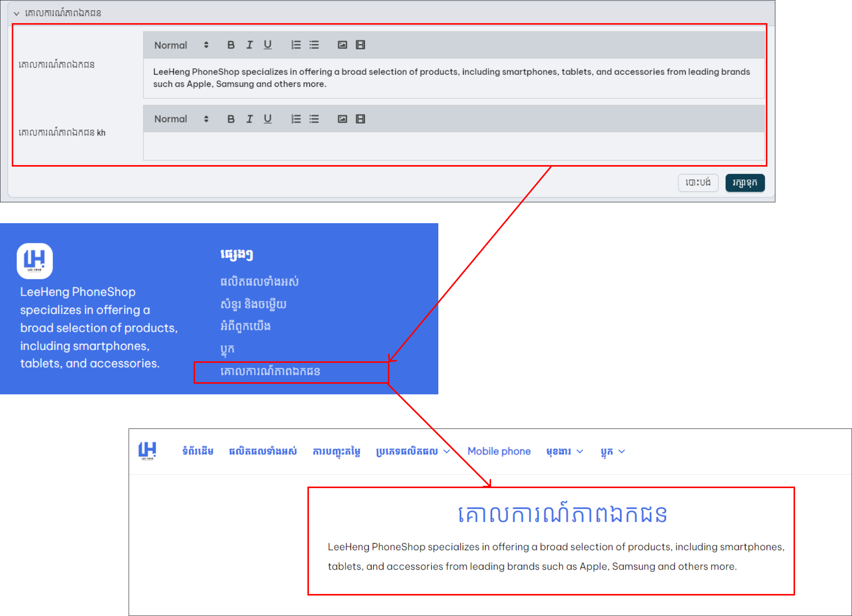Click Bold icon in kh editor toolbar
The width and height of the screenshot is (852, 616).
pyautogui.click(x=231, y=119)
